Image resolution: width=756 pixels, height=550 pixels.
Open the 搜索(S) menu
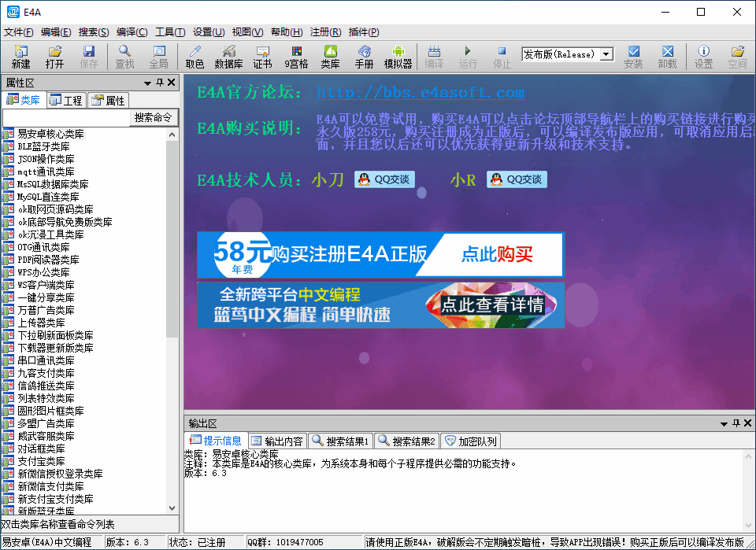click(94, 32)
